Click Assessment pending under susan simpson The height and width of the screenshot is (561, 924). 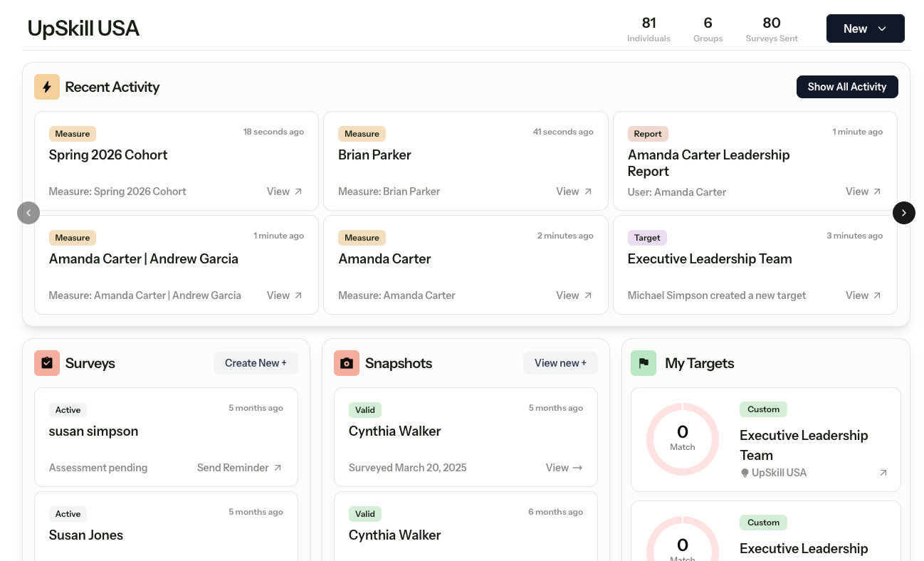click(x=98, y=468)
